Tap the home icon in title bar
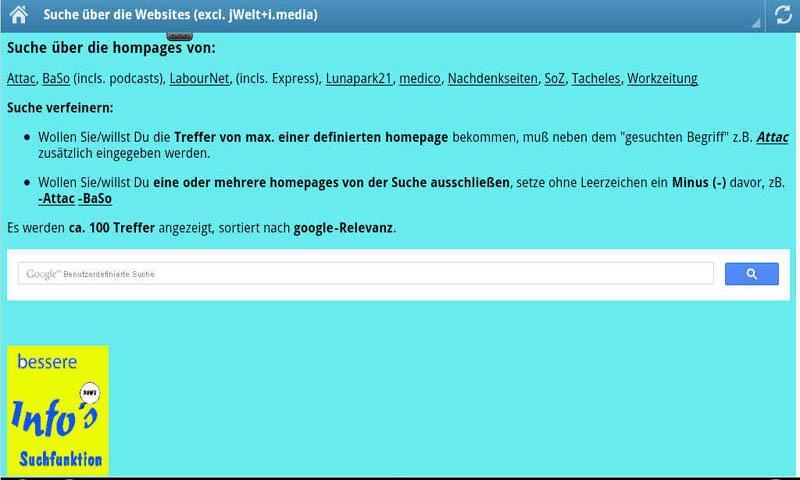Viewport: 800px width, 480px height. tap(17, 15)
